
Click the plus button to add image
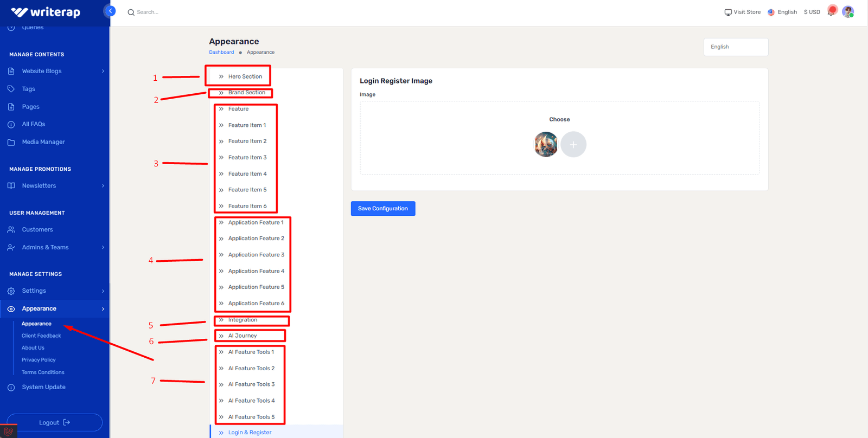point(573,145)
